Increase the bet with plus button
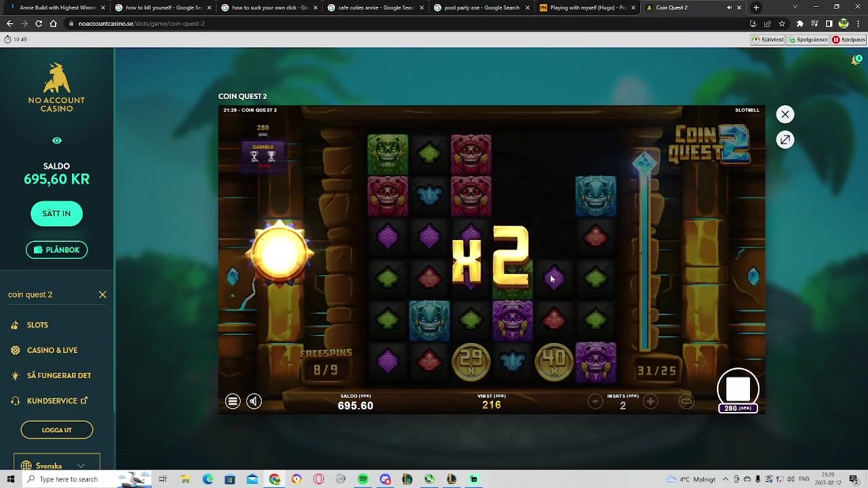The width and height of the screenshot is (868, 488). pos(650,401)
